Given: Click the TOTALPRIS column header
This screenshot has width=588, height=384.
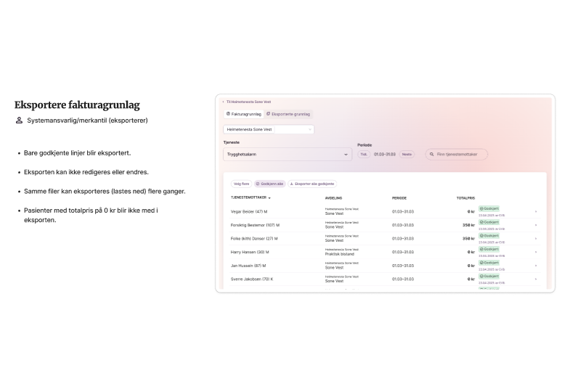Looking at the screenshot, I should (x=465, y=198).
